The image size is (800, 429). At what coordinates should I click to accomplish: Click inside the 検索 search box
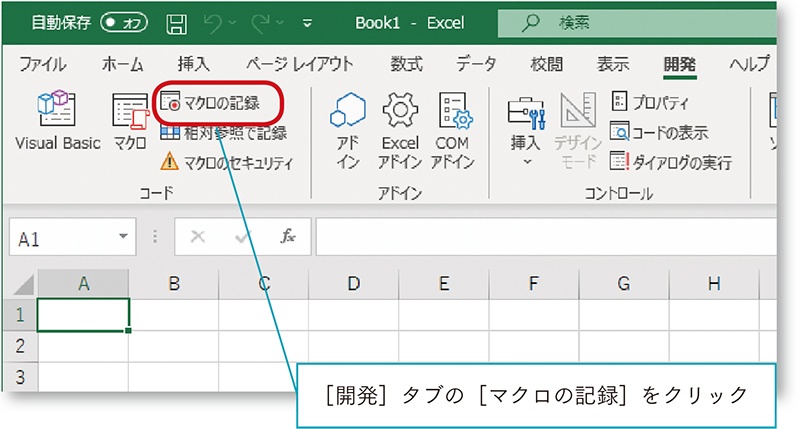tap(640, 22)
